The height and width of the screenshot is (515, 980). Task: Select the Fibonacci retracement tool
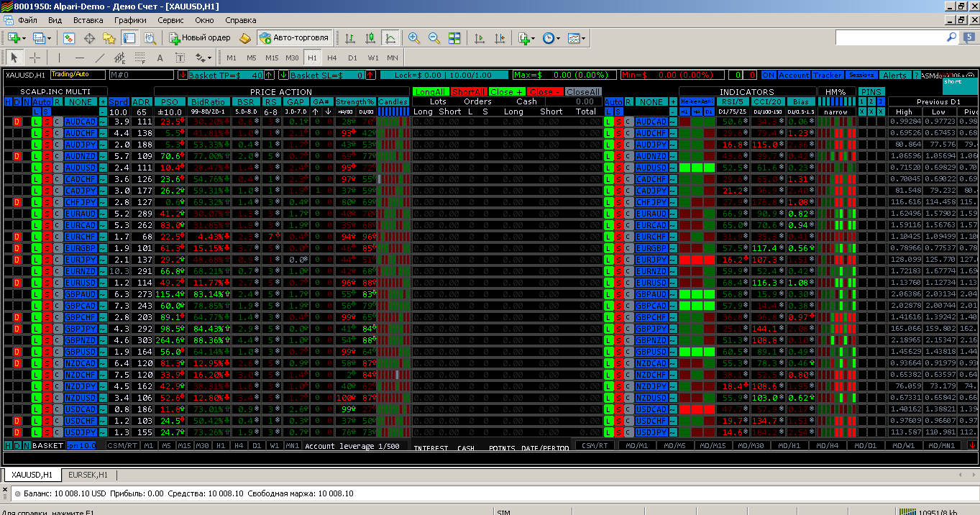click(x=140, y=58)
